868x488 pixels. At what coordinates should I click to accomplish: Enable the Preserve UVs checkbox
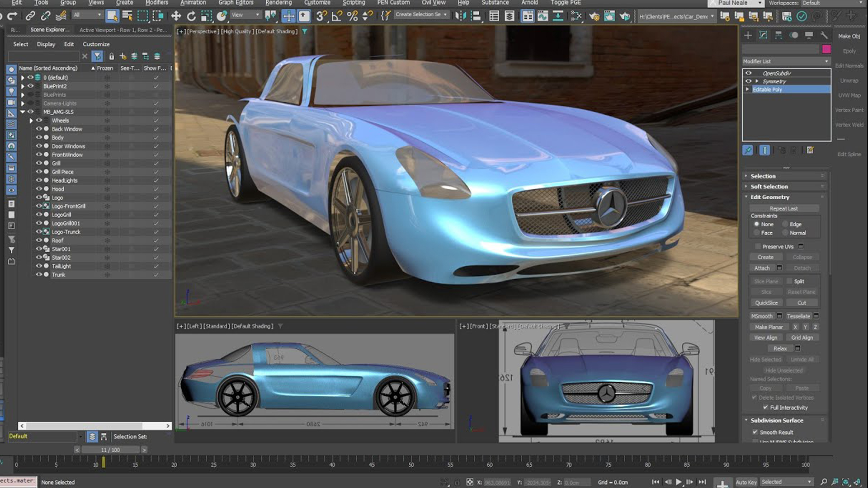pyautogui.click(x=758, y=247)
